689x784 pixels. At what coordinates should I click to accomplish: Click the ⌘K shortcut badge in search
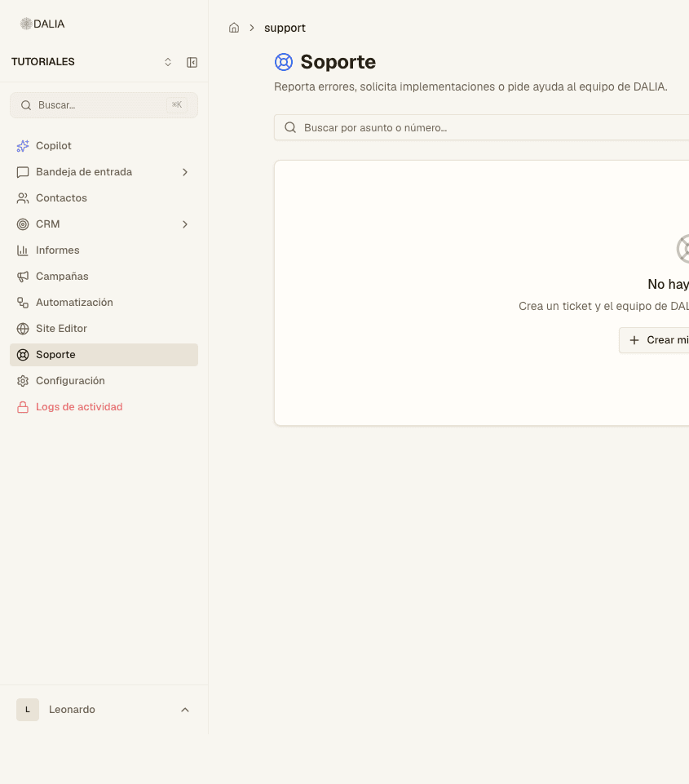click(177, 105)
